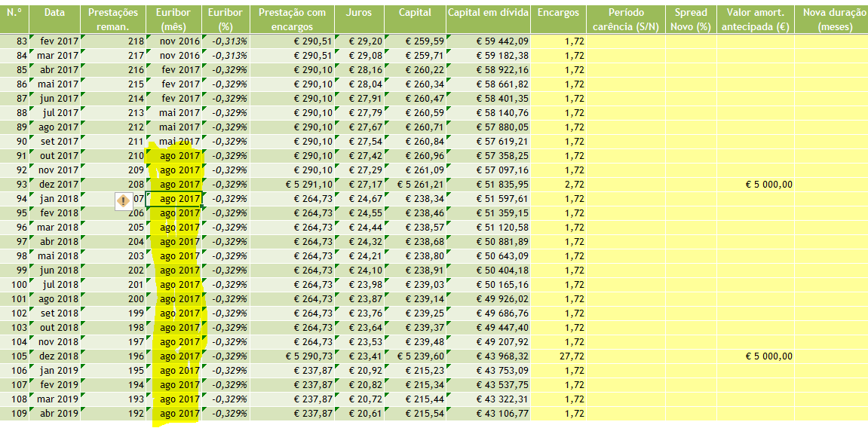Click row number 109 in the N.º column
Viewport: 868px width, 428px height.
tap(16, 414)
